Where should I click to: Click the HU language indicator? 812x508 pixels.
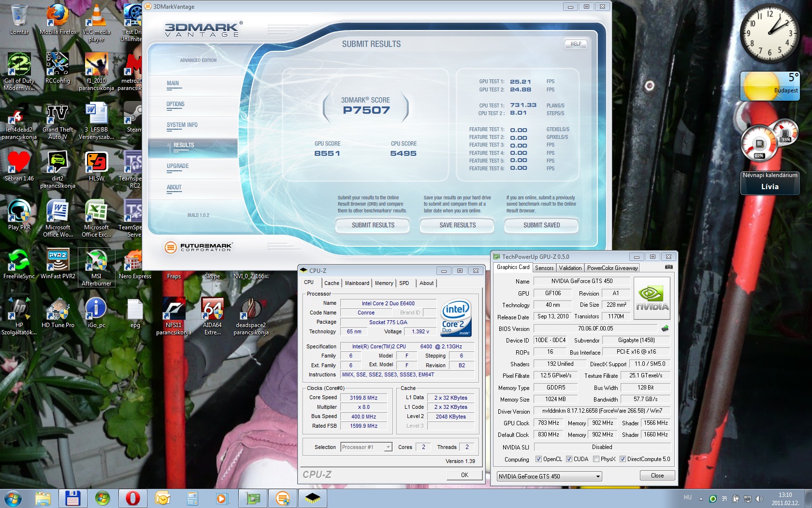coord(687,498)
